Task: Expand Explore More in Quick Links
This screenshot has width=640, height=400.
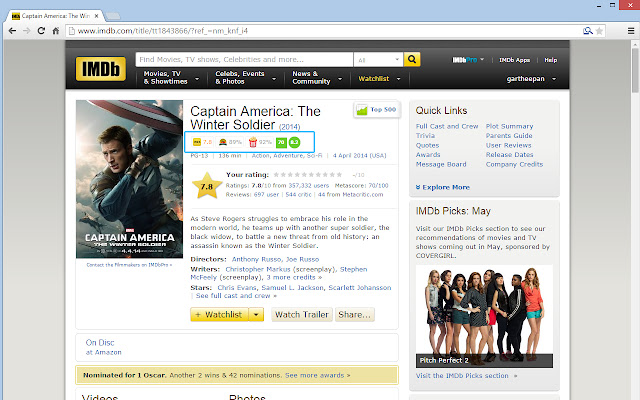Action: [x=443, y=187]
